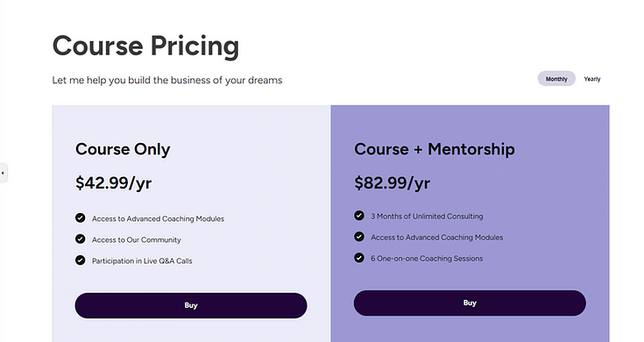
Task: Buy the Course Only plan
Action: click(x=191, y=305)
